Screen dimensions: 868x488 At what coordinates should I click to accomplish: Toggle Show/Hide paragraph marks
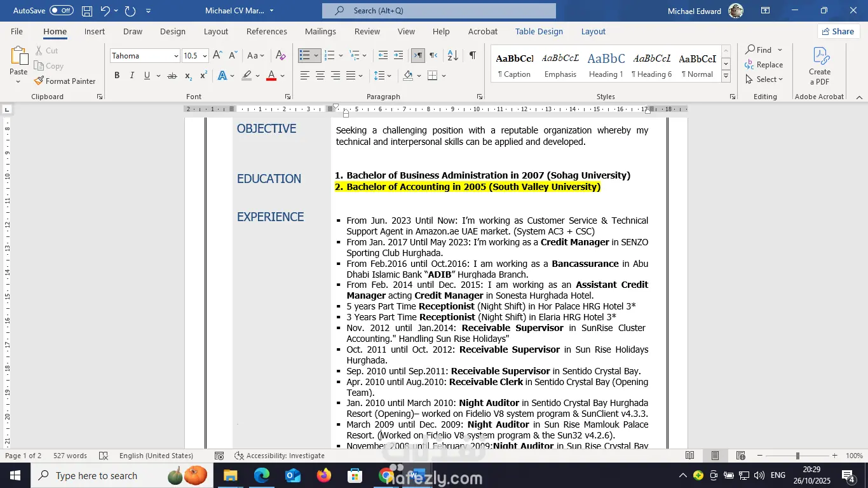point(472,55)
